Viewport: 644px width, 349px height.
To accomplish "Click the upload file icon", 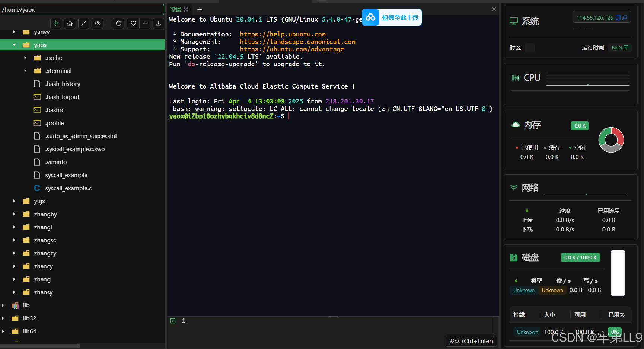I will click(x=158, y=23).
